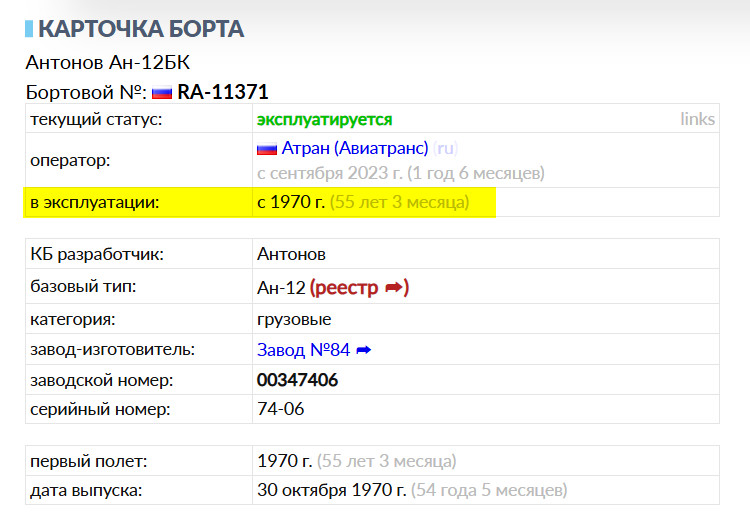Click the blue arrow icon after Завод №84
The width and height of the screenshot is (750, 527).
tap(364, 351)
